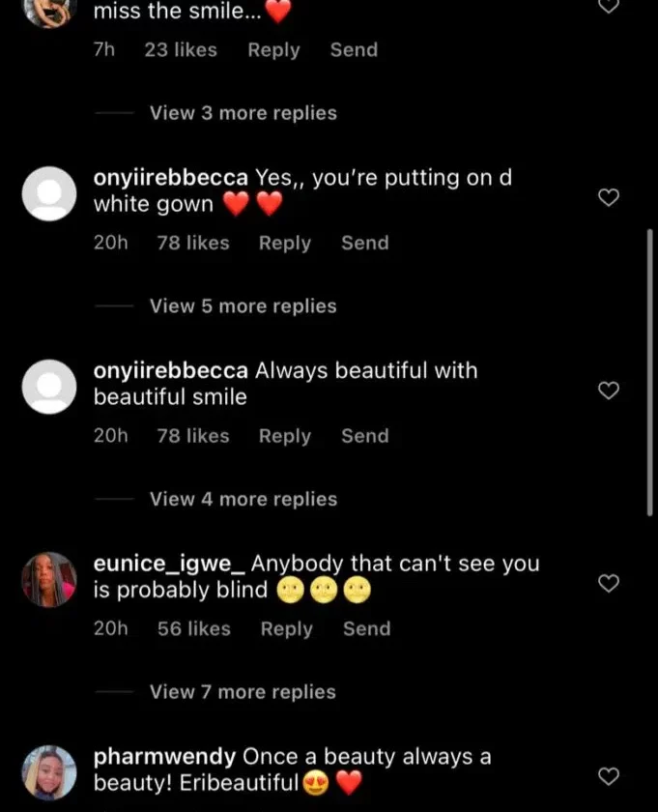Screen dimensions: 658x812
Task: Expand 'View 4 more replies'
Action: [x=243, y=500]
